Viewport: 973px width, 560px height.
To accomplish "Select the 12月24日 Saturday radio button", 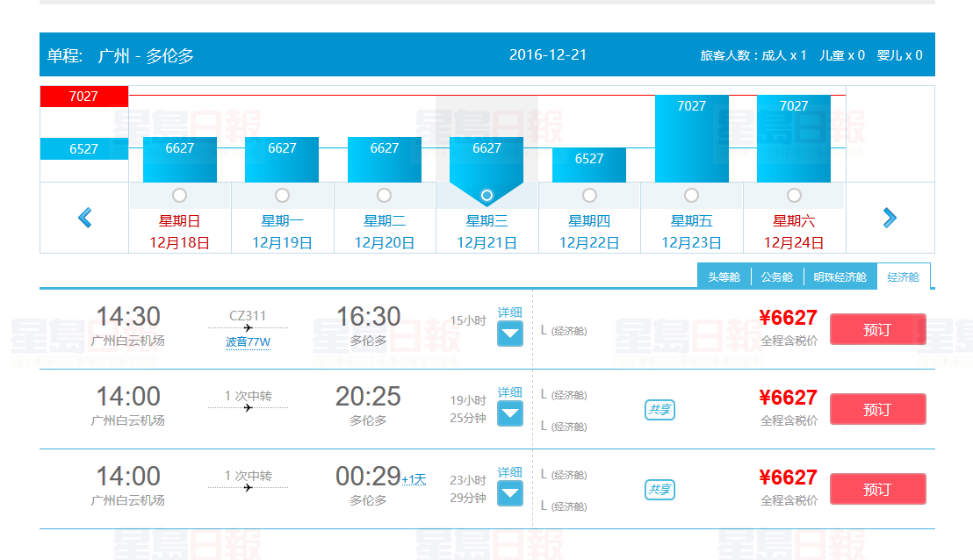I will 794,195.
